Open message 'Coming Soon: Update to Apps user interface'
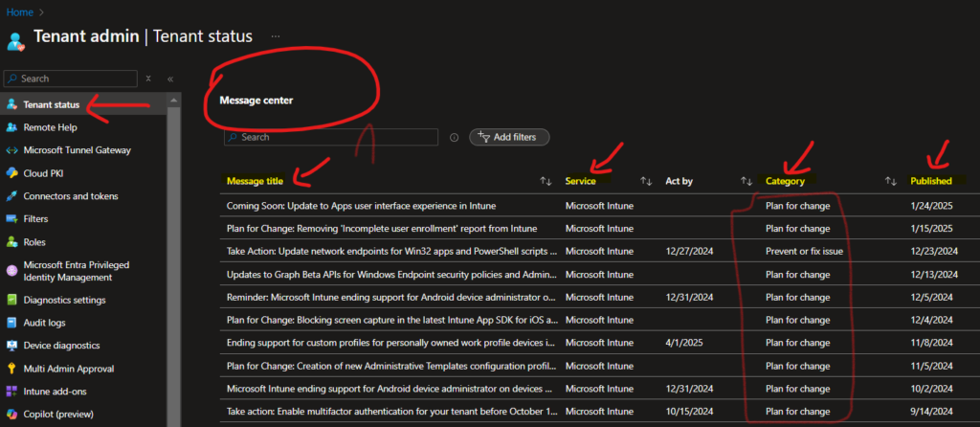980x427 pixels. coord(361,205)
